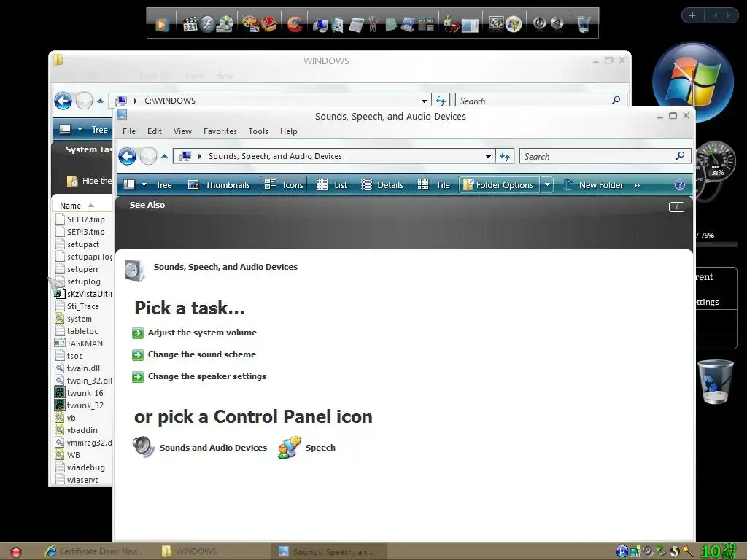Viewport: 747px width, 560px height.
Task: Click the power button icon in dock
Action: point(539,23)
